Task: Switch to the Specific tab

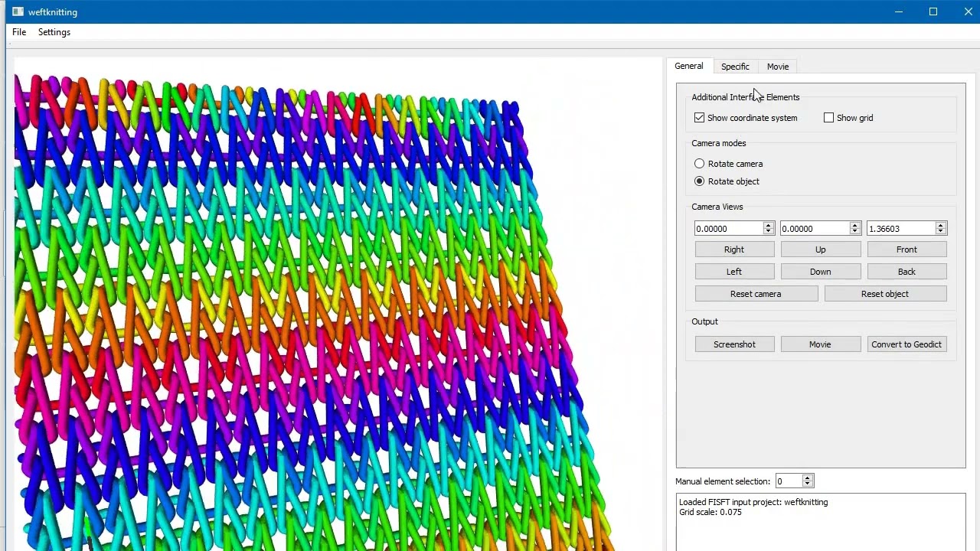Action: pyautogui.click(x=735, y=67)
